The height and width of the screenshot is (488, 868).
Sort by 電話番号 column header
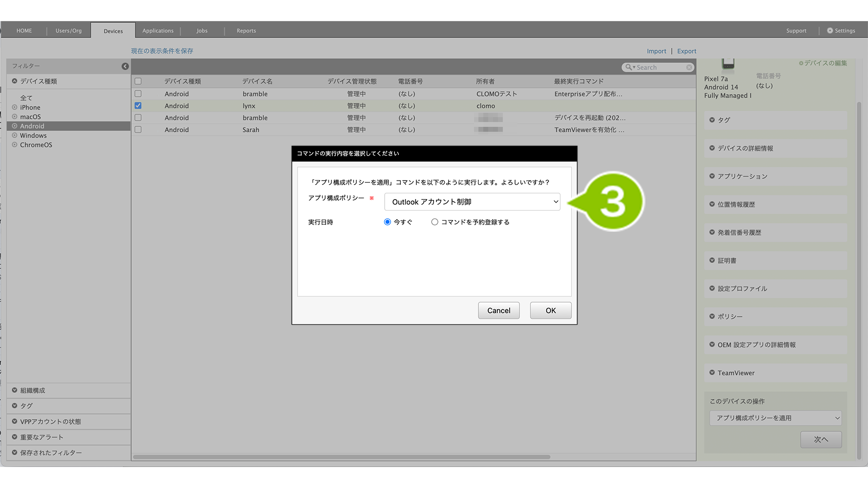click(x=410, y=81)
